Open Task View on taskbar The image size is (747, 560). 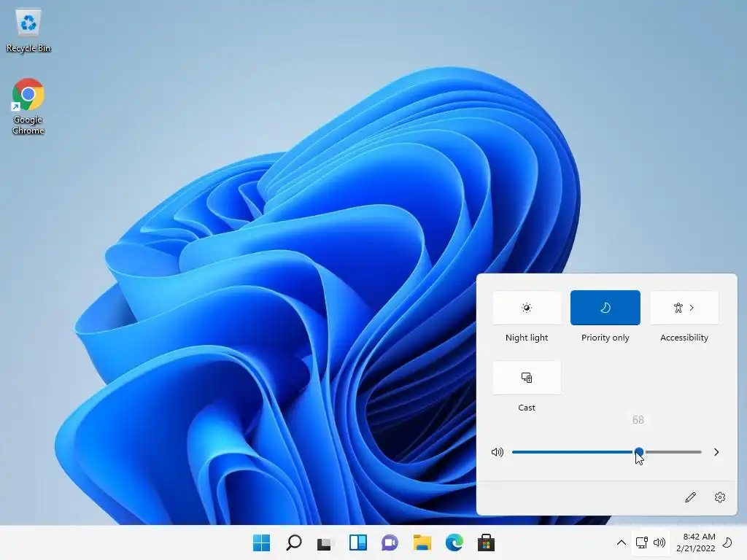tap(325, 542)
